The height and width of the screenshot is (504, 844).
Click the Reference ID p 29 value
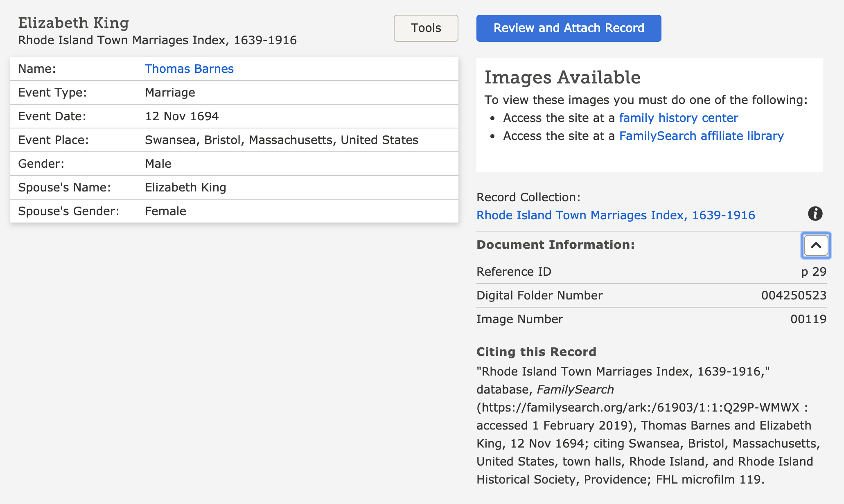pos(813,272)
